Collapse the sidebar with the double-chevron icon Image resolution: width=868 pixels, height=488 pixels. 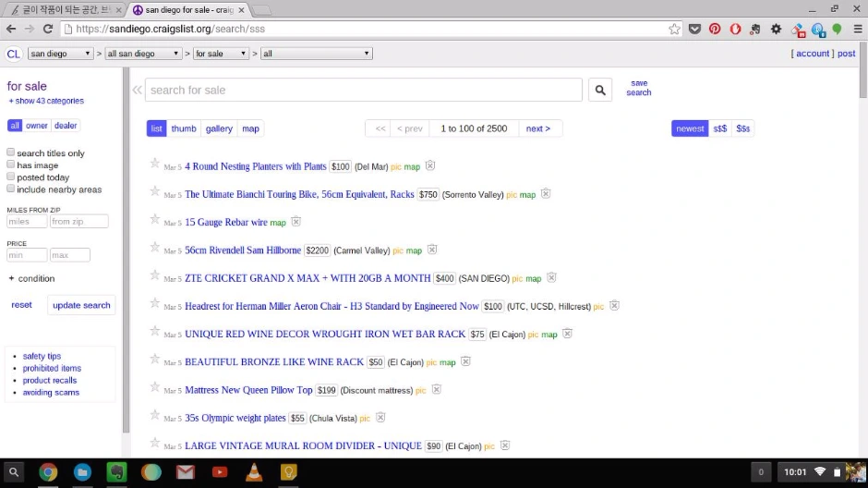point(137,90)
